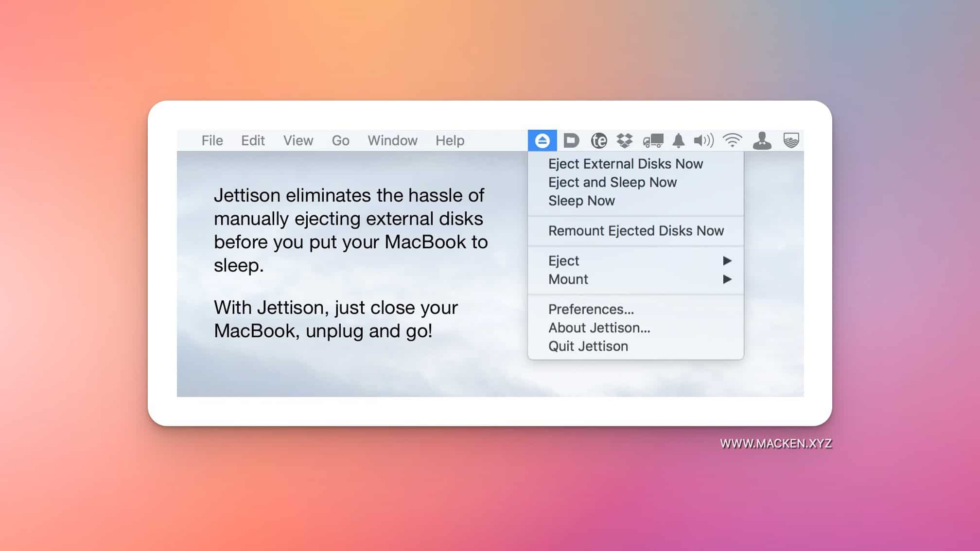Open Preferences... from Jettison menu
Viewport: 980px width, 551px height.
pos(635,310)
